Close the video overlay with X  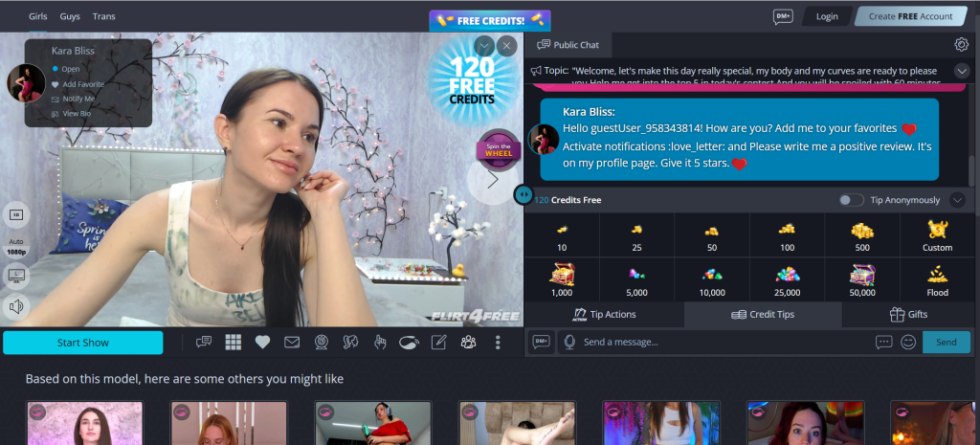tap(507, 46)
